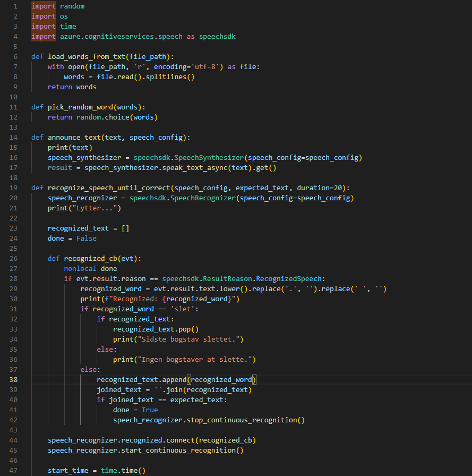
Task: Click the 'lower' method call on line 29
Action: click(230, 288)
